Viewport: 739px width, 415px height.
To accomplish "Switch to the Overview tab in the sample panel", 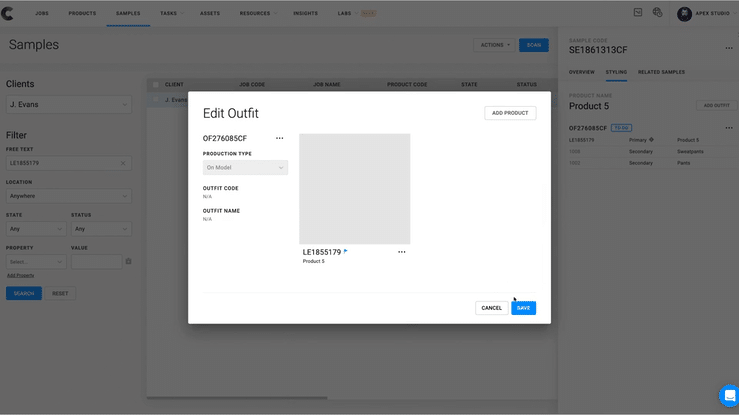I will tap(582, 72).
